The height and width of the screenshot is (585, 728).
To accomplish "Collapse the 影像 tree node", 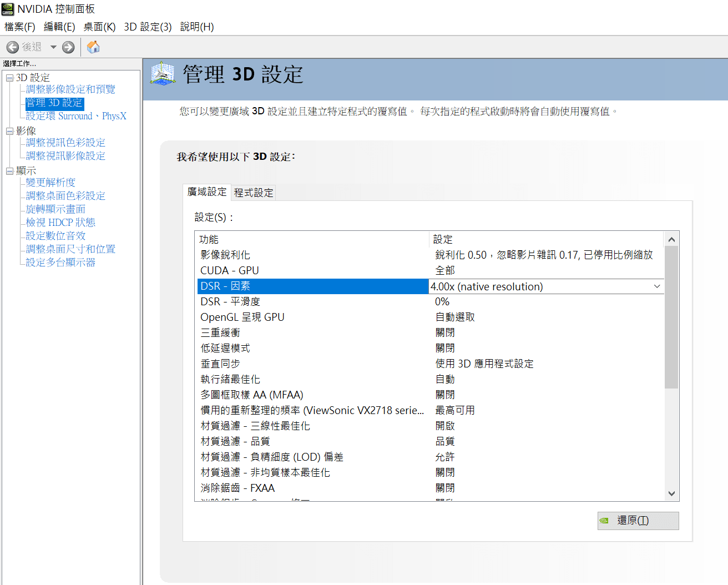I will click(x=9, y=131).
